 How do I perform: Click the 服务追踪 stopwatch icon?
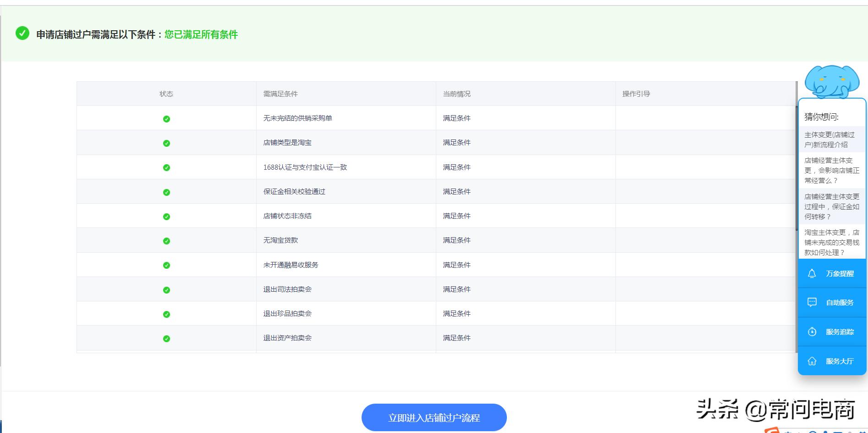tap(812, 332)
